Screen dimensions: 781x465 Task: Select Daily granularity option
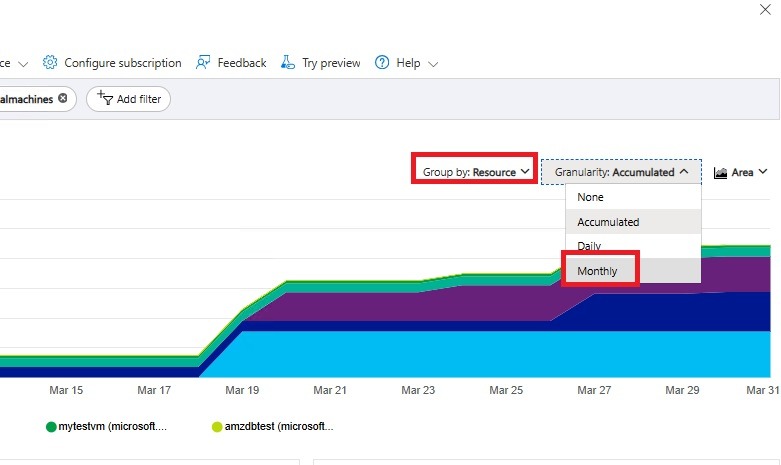[590, 246]
